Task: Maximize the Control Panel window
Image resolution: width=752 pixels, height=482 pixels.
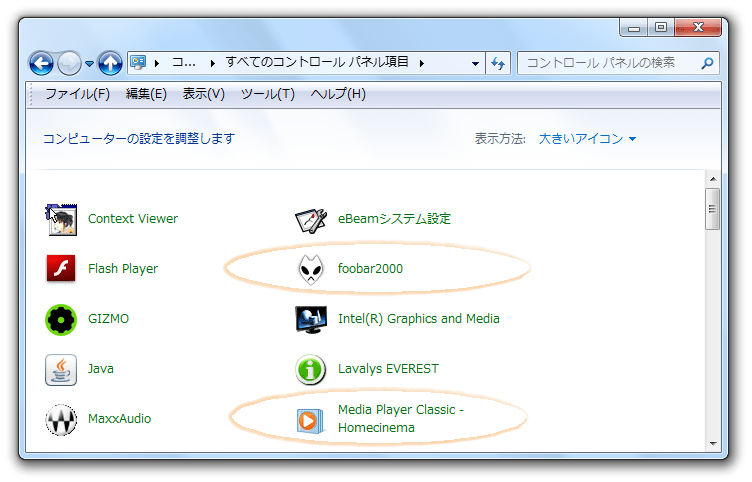Action: pos(661,27)
